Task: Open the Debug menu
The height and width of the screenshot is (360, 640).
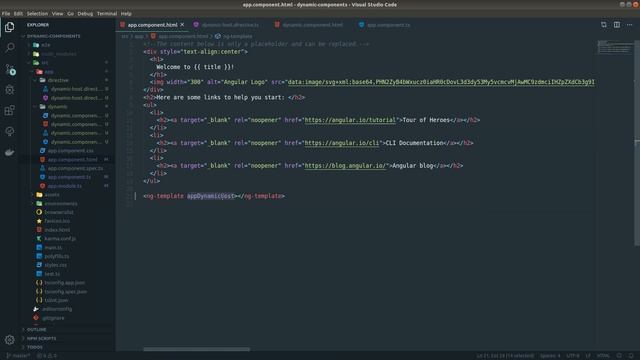Action: click(x=85, y=13)
